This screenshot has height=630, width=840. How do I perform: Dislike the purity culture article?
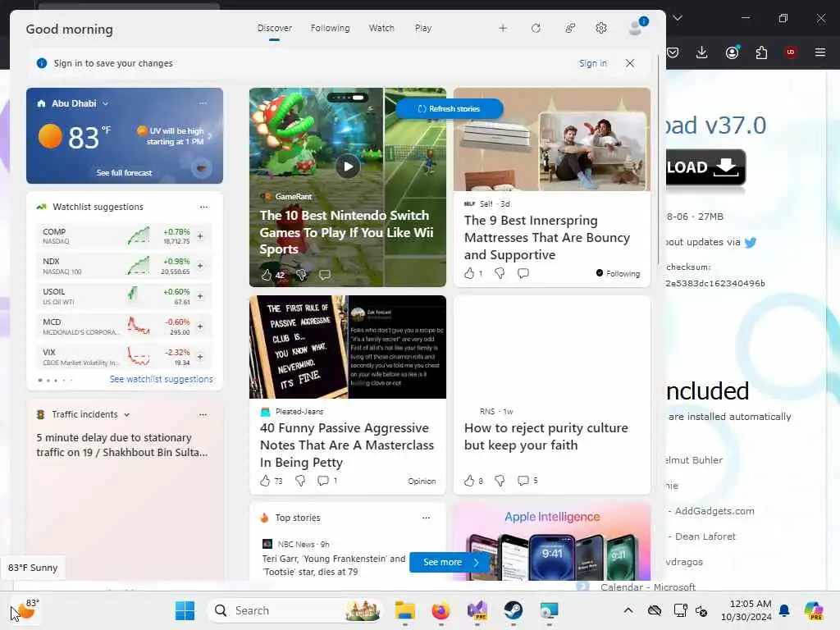click(500, 481)
